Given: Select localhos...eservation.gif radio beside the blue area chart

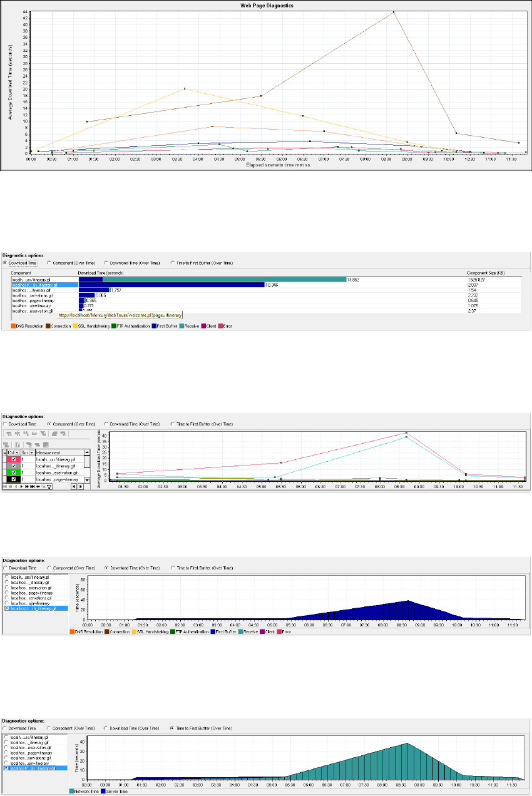Looking at the screenshot, I should (x=7, y=587).
